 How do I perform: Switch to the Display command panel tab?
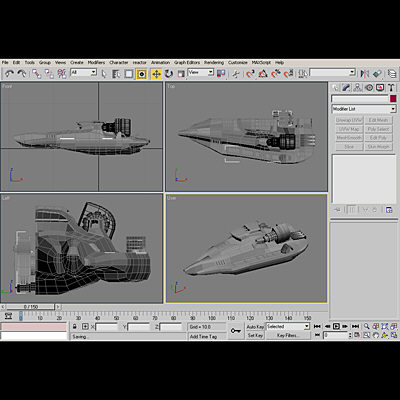tap(380, 88)
